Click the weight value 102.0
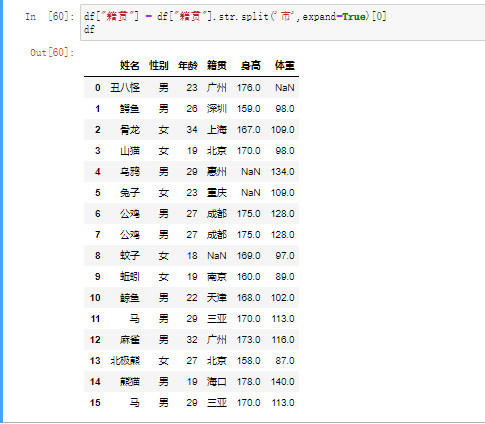Screen dimensions: 485x424 [x=283, y=298]
